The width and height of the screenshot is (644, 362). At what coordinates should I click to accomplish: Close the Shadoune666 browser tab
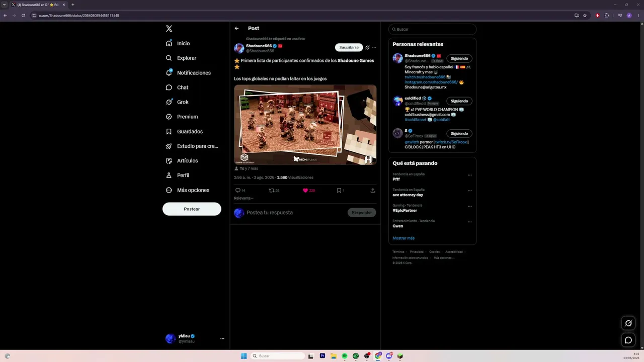click(x=63, y=5)
